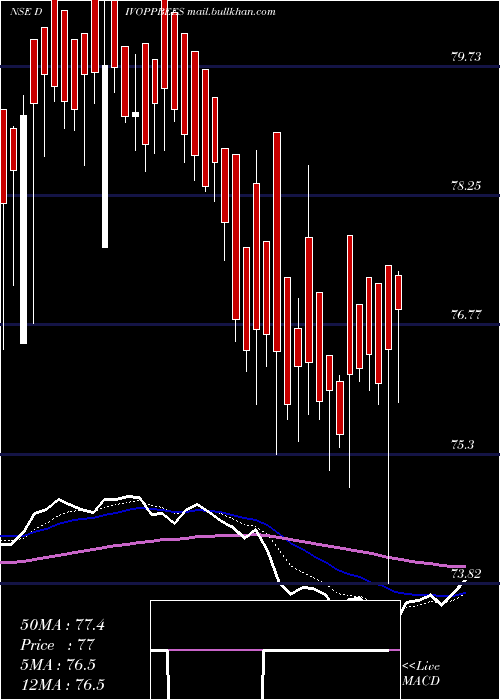
Task: Click the 76.77 price level label
Action: tap(466, 315)
